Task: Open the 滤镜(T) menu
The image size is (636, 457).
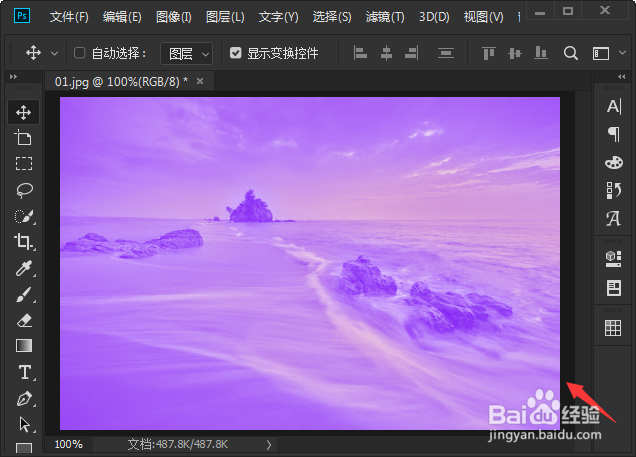Action: pos(385,17)
